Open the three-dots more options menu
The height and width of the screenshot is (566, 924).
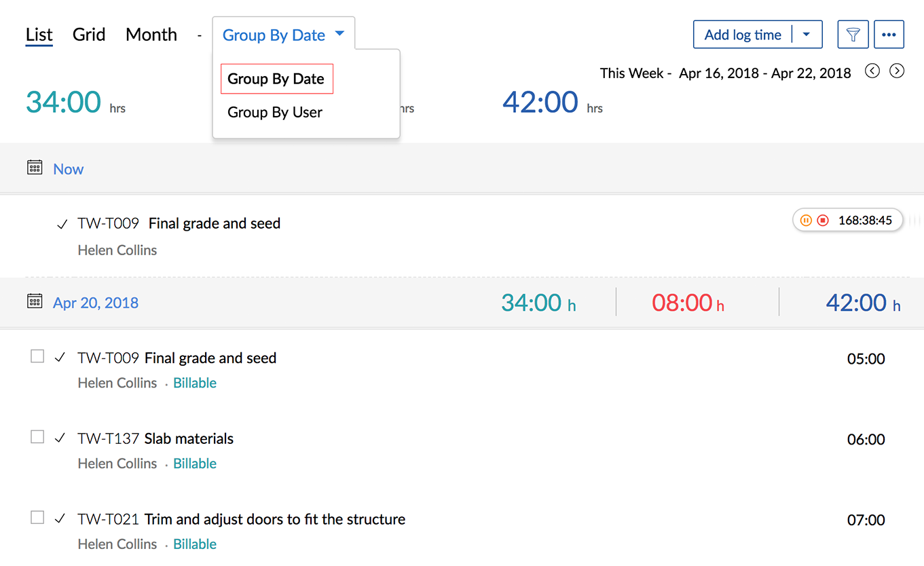(x=889, y=35)
